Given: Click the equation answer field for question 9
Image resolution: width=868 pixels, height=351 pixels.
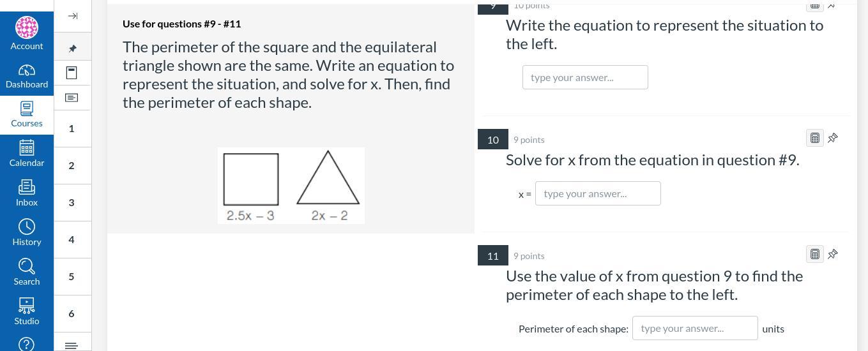Looking at the screenshot, I should [x=585, y=77].
